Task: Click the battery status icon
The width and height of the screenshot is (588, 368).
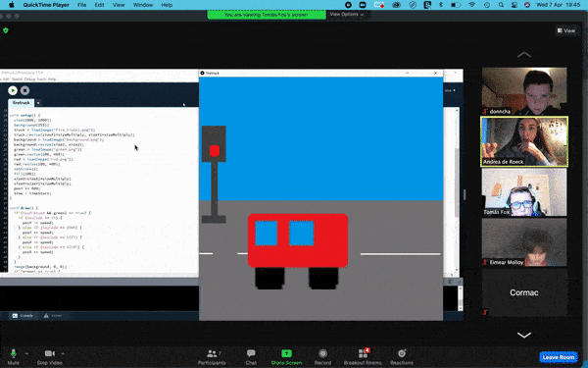Action: click(456, 5)
